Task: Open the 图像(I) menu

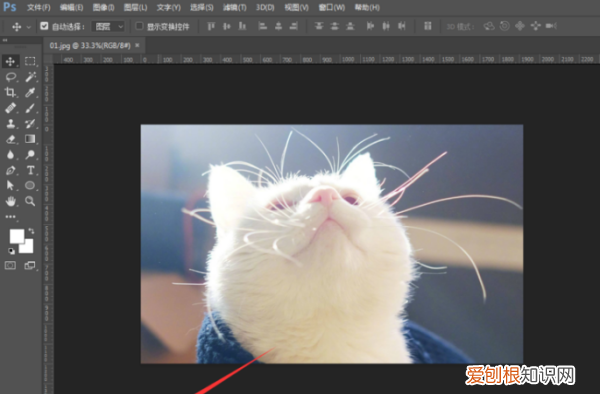Action: point(103,7)
